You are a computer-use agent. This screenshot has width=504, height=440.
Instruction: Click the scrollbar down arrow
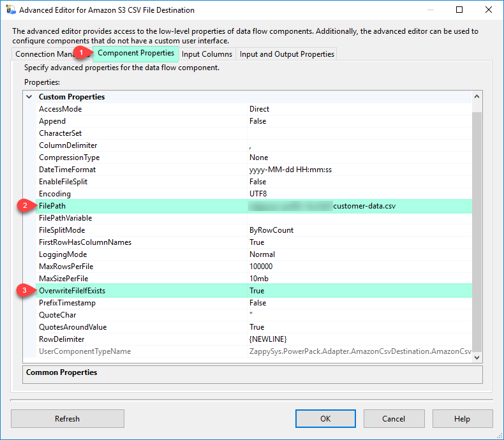477,358
